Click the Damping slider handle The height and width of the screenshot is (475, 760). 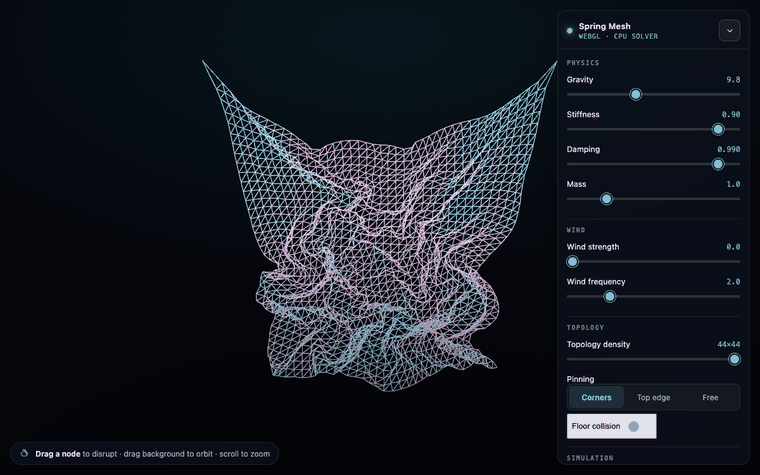coord(718,164)
